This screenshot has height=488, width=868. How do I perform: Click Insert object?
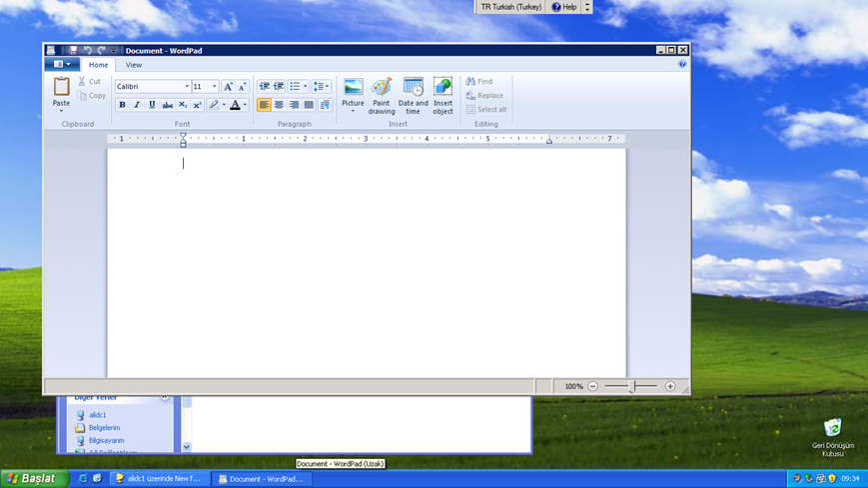pyautogui.click(x=442, y=96)
